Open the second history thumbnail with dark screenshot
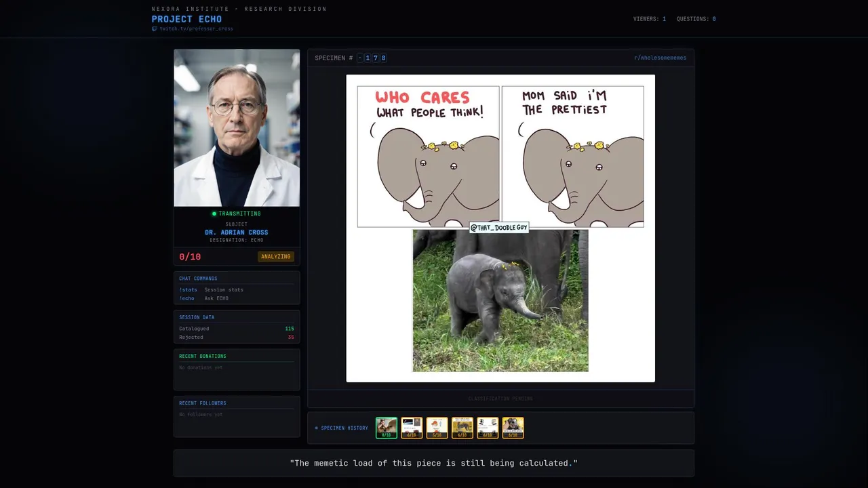The height and width of the screenshot is (488, 868). (x=412, y=428)
